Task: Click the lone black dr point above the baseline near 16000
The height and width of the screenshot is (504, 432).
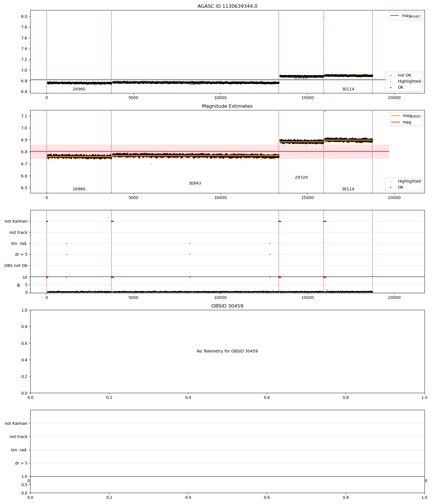Action: [327, 290]
